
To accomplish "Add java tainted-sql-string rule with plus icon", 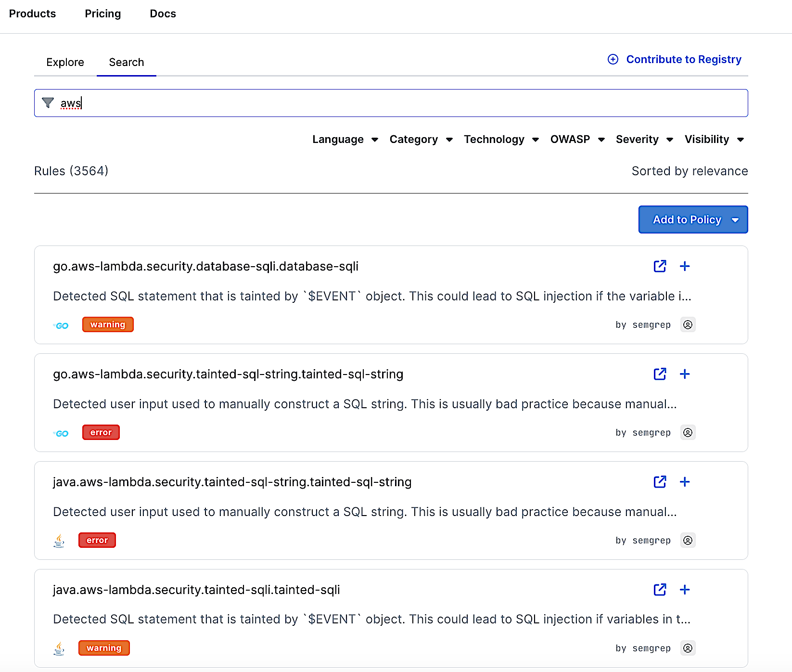I will (x=685, y=482).
